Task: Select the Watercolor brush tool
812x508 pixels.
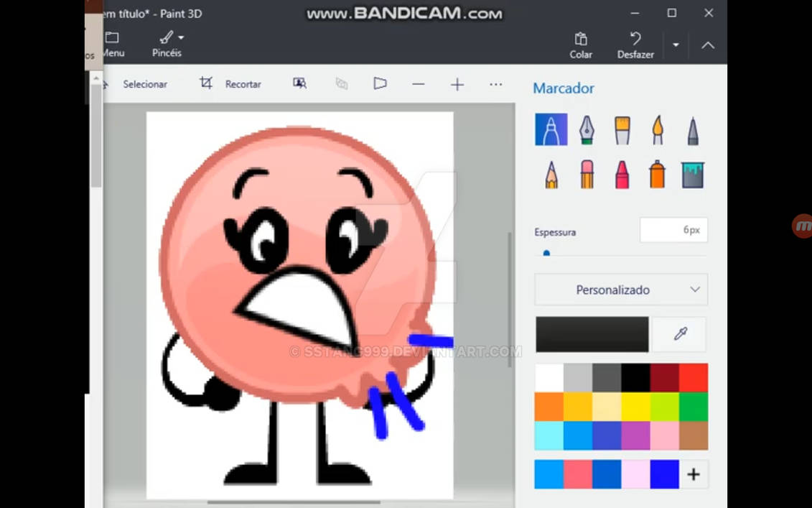Action: (x=657, y=129)
